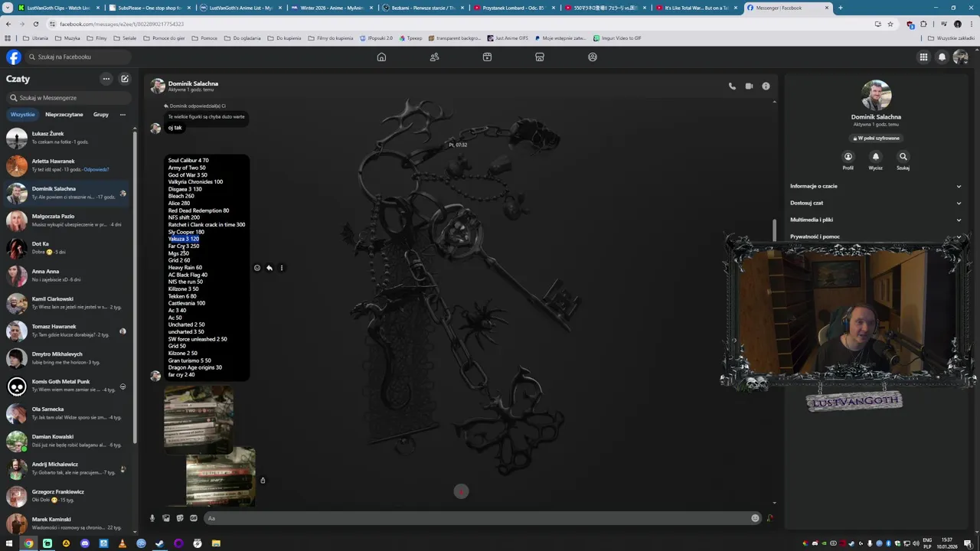The width and height of the screenshot is (980, 551).
Task: Select the Grupy chats tab
Action: coord(101,115)
